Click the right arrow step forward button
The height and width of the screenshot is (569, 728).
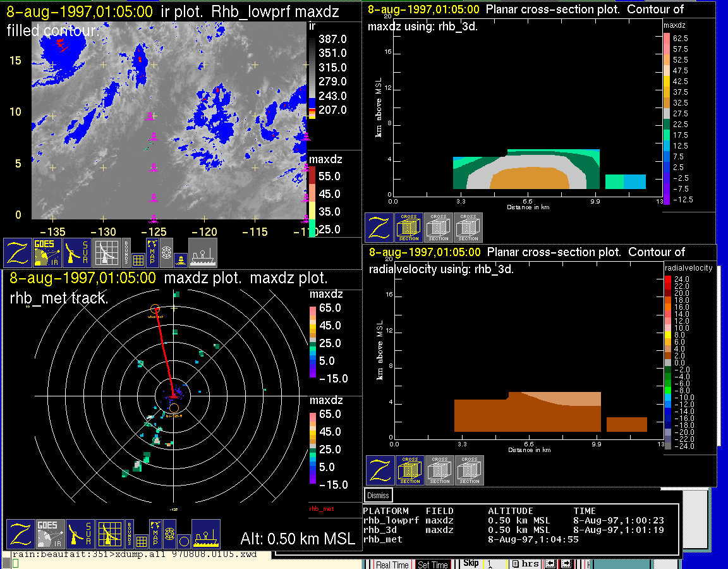tap(566, 564)
